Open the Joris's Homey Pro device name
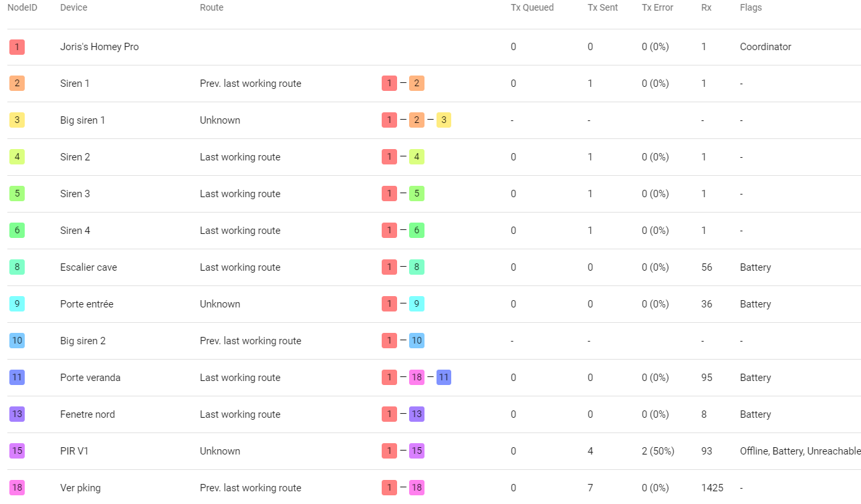861x504 pixels. 100,47
